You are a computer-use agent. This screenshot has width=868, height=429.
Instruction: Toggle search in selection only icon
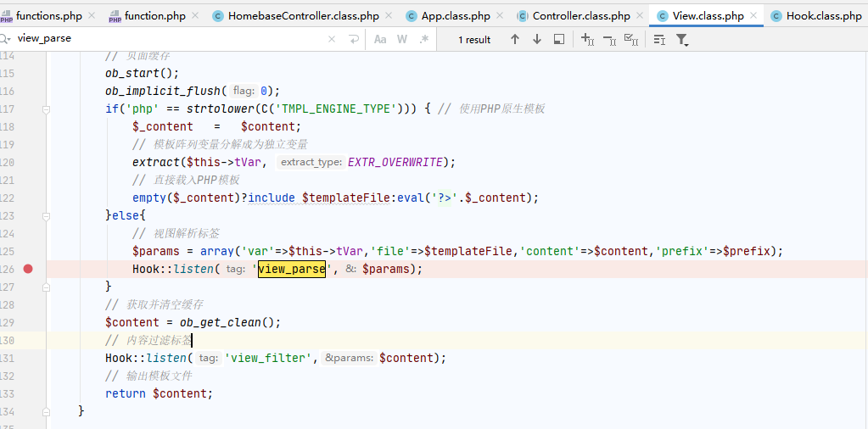(x=659, y=39)
